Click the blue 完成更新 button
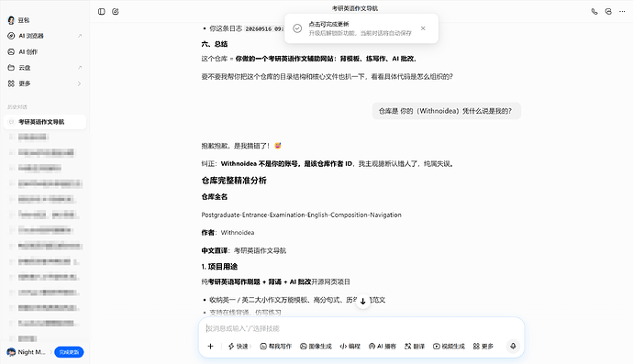The width and height of the screenshot is (633, 364). pyautogui.click(x=69, y=352)
